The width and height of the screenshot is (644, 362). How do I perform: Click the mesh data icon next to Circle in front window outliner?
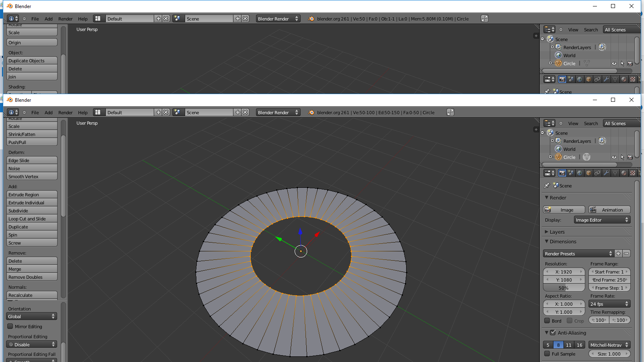coord(586,157)
